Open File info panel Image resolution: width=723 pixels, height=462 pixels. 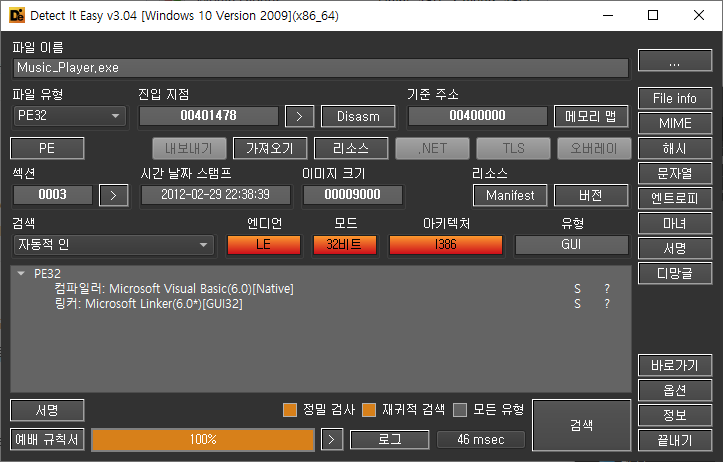[675, 98]
